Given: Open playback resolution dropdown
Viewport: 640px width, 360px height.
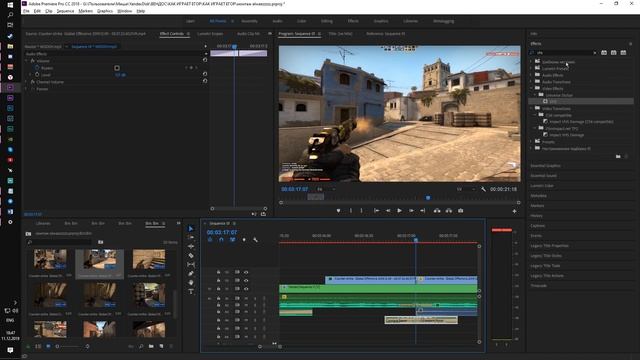Looking at the screenshot, I should pyautogui.click(x=466, y=189).
